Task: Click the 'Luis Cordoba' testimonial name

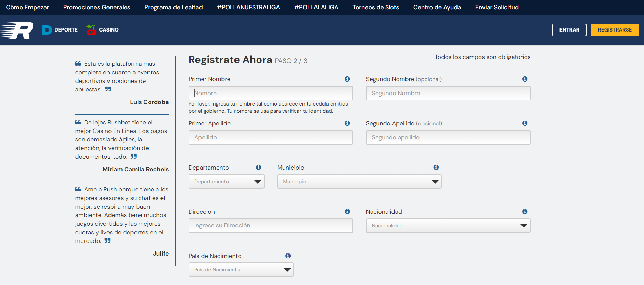Action: coord(150,102)
